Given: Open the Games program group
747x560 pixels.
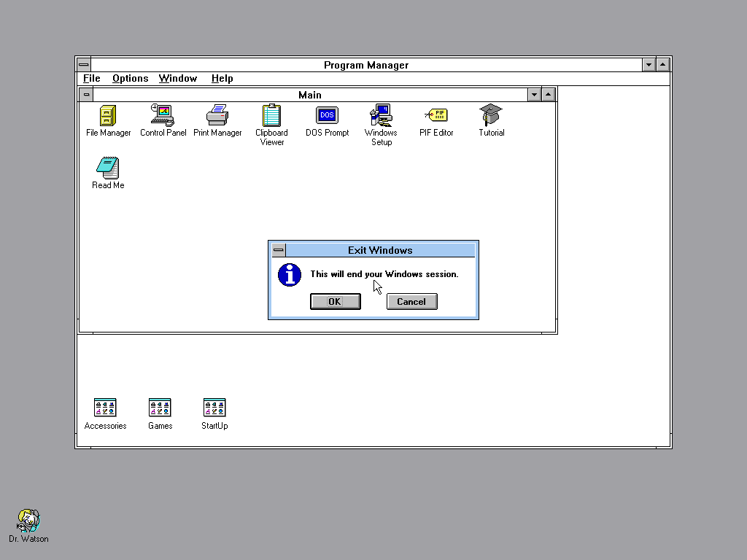Looking at the screenshot, I should [160, 408].
